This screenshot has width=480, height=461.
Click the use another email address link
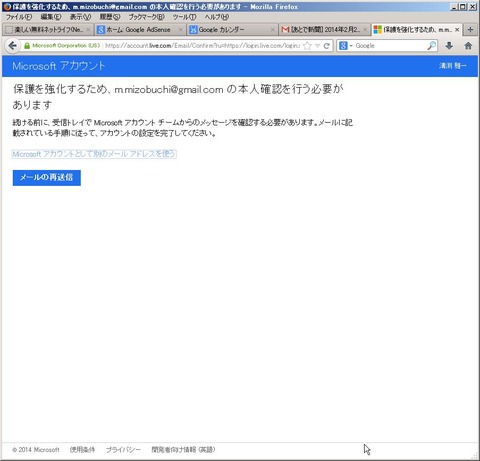pyautogui.click(x=94, y=154)
